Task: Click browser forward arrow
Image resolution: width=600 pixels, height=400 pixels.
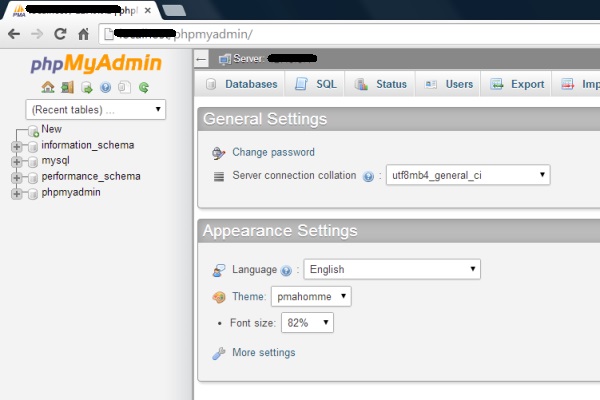Action: 37,34
